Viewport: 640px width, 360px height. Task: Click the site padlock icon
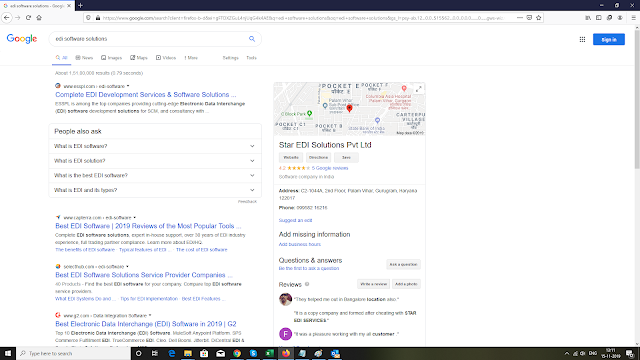point(98,18)
